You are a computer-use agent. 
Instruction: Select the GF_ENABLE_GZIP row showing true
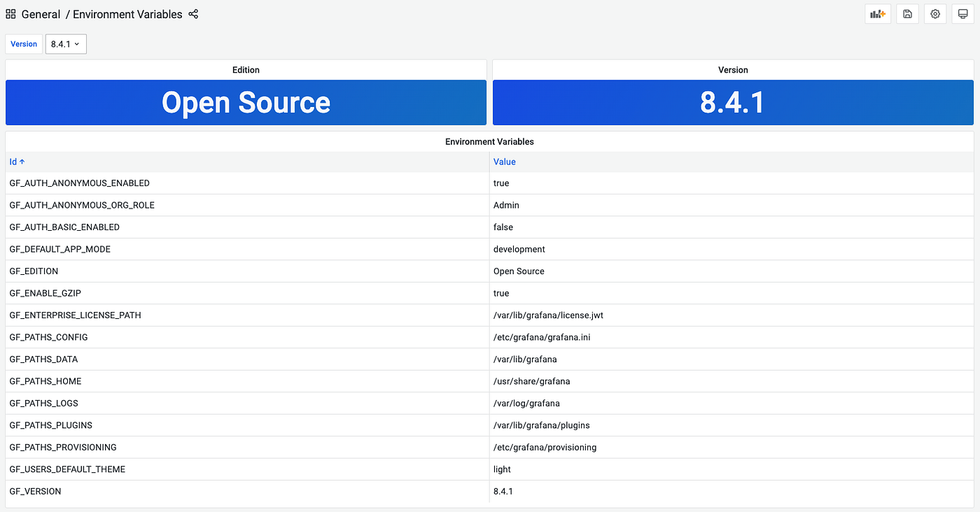coord(45,292)
